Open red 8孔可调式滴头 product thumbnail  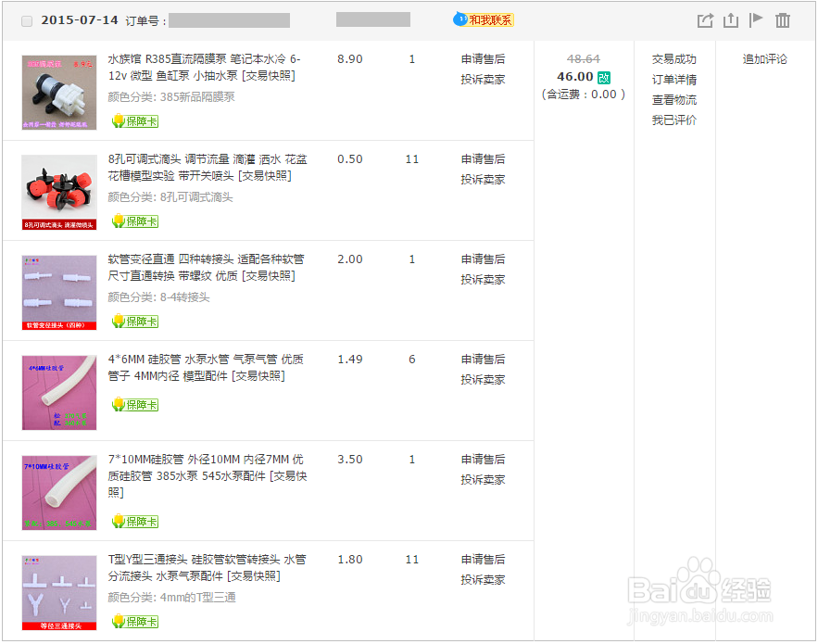pos(59,192)
